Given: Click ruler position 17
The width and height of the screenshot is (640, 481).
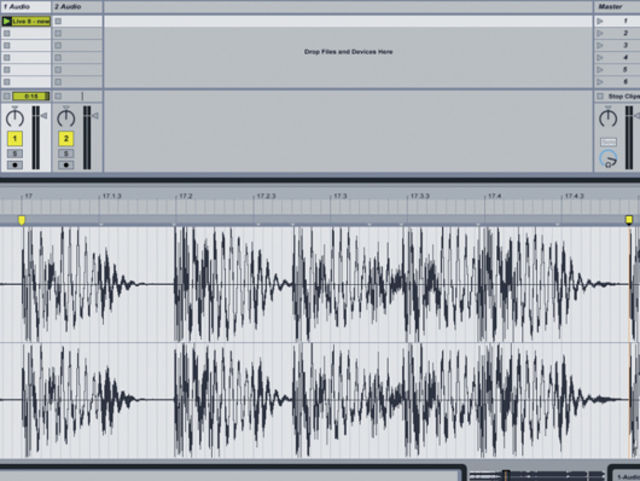Looking at the screenshot, I should pos(28,196).
